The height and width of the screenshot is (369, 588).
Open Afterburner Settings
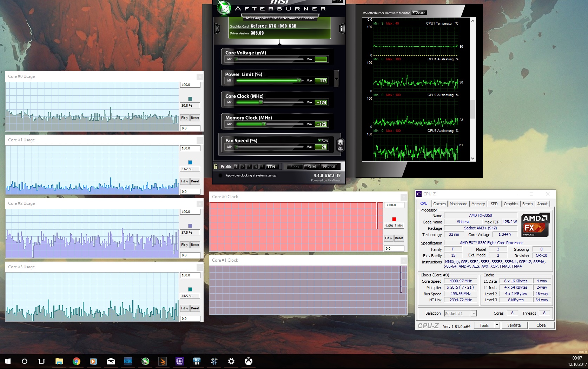coord(329,167)
